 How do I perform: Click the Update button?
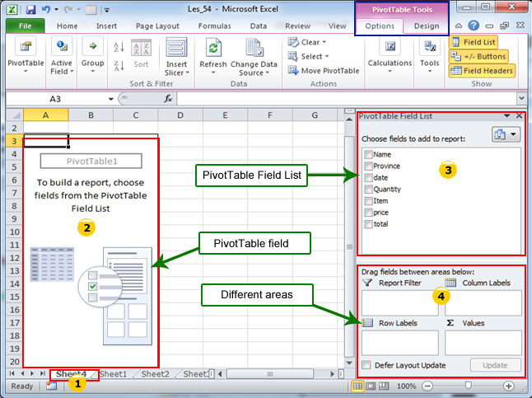[x=496, y=365]
